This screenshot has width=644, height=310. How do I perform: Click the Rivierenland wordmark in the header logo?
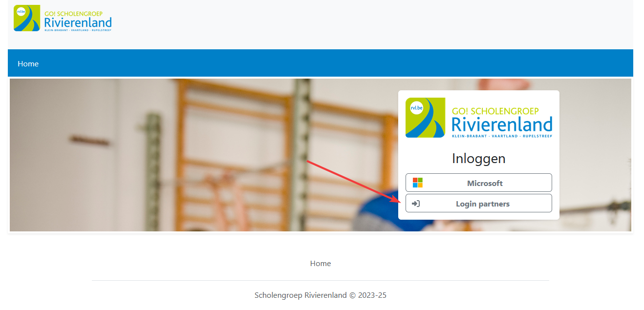point(78,22)
